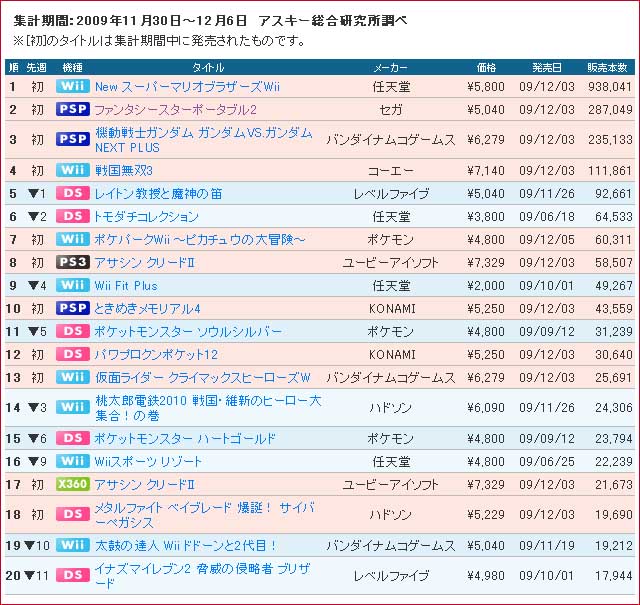
Task: Click the DS badge beside メタルファイト ベイブレード
Action: click(73, 514)
